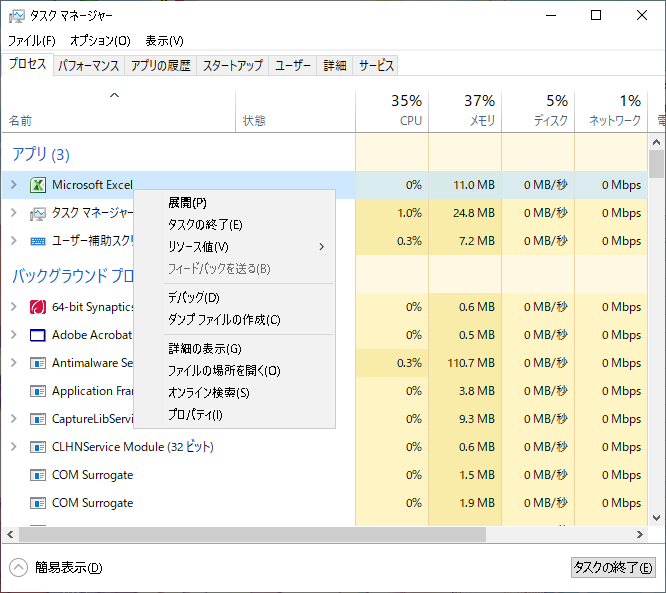Click the 64-bit Synaptics process icon
Screen dimensions: 666x593
coord(38,307)
